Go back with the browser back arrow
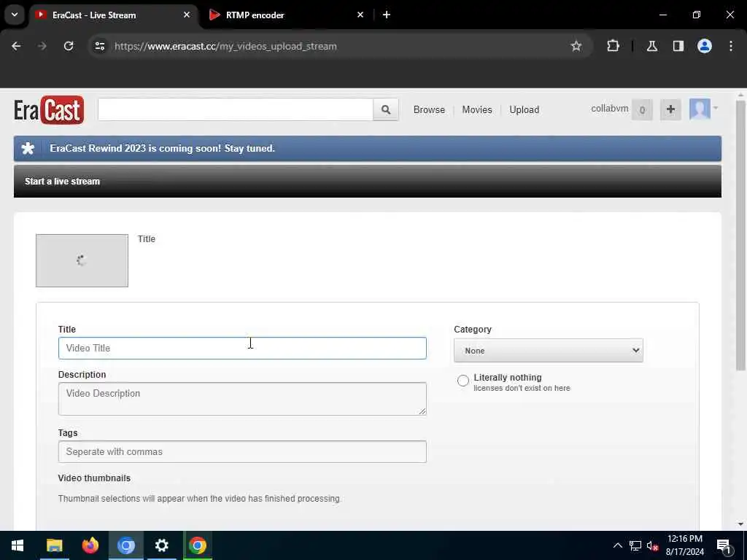This screenshot has width=747, height=560. pyautogui.click(x=16, y=46)
